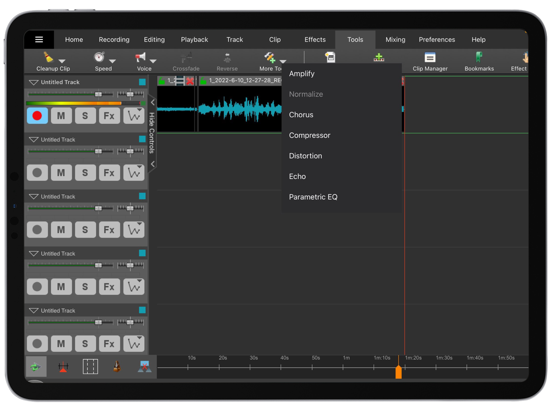552x414 pixels.
Task: Open the hamburger main menu
Action: [x=39, y=39]
